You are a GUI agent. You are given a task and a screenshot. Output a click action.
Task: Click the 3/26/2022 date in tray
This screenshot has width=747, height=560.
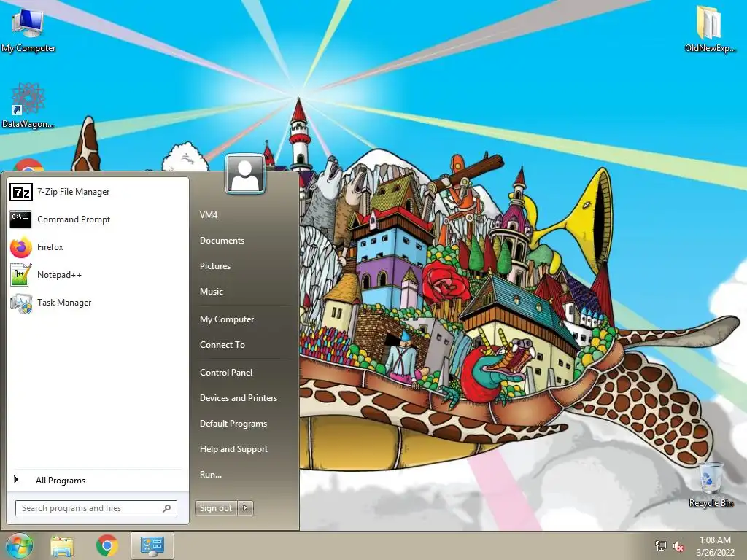coord(715,553)
